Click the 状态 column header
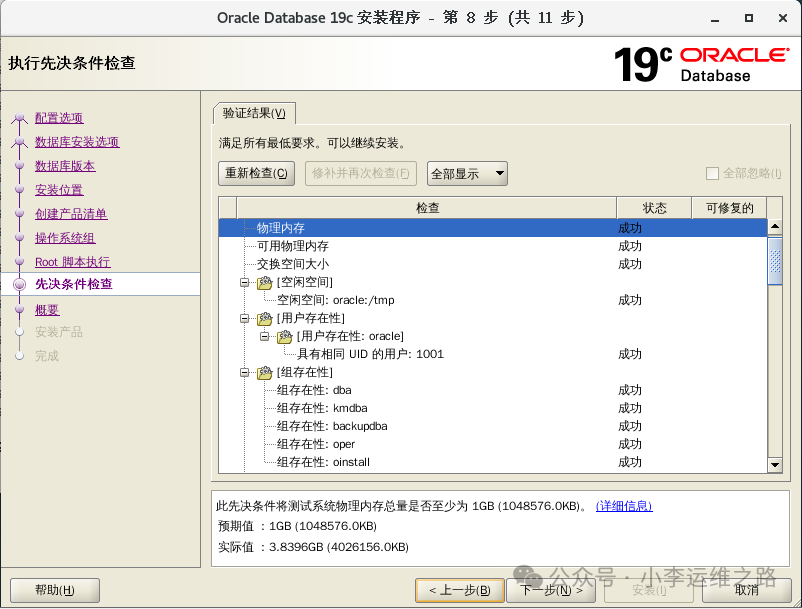 pos(654,208)
